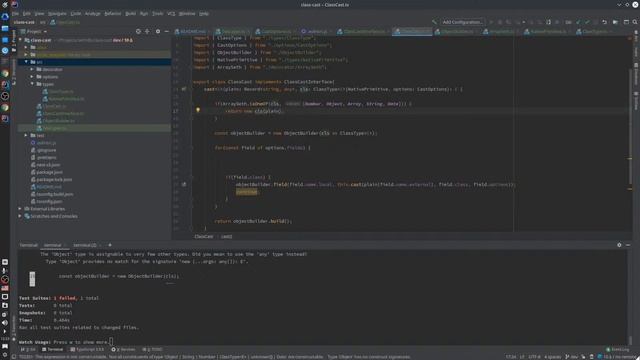Expand the options folder
Image resolution: width=640 pixels, height=360 pixels.
[x=32, y=77]
